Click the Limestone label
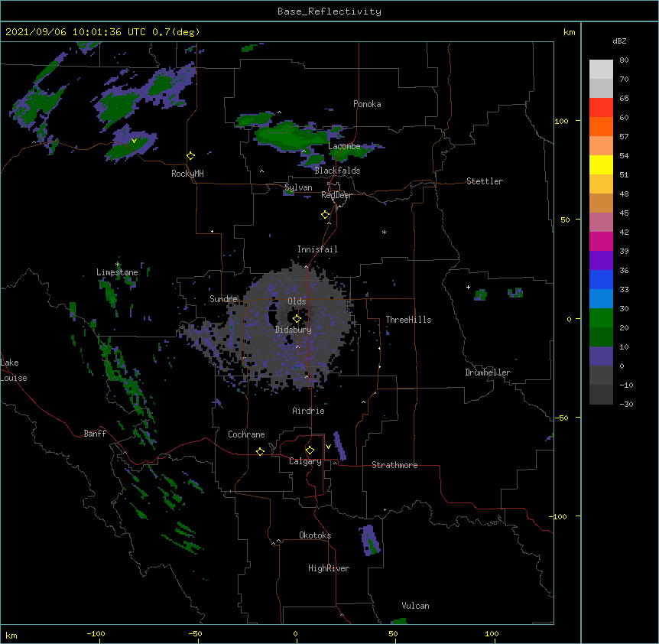 [x=117, y=272]
